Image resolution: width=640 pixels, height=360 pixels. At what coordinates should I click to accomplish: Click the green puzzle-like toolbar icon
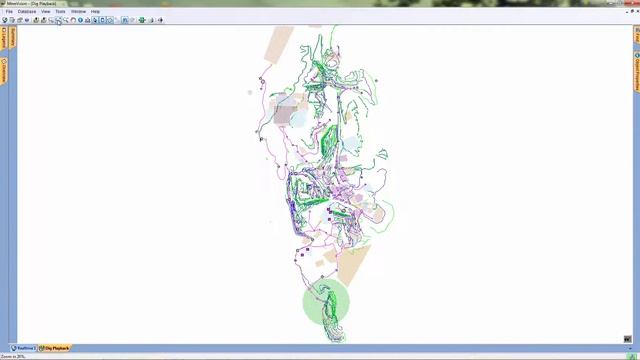click(142, 20)
